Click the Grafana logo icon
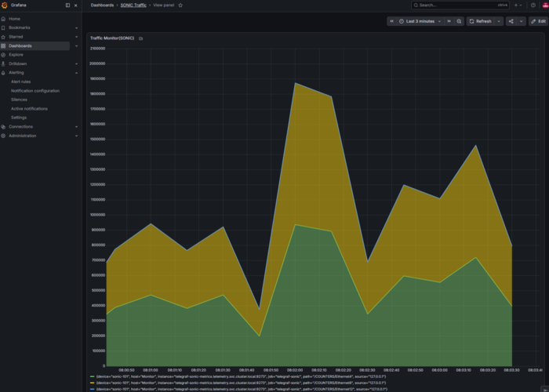 [x=4, y=5]
